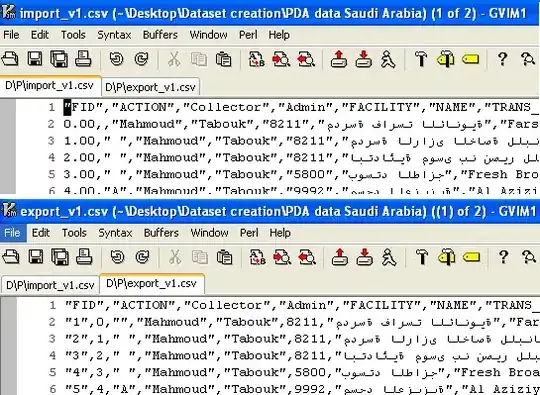The image size is (540, 395).
Task: Open Tools menu in import_v1.csv window
Action: (73, 35)
